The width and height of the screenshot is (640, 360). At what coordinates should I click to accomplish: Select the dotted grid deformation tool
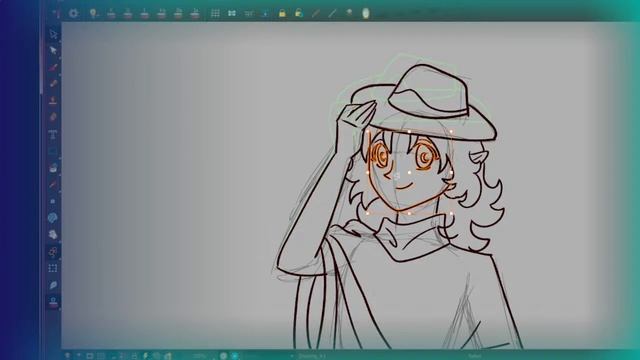point(53,268)
